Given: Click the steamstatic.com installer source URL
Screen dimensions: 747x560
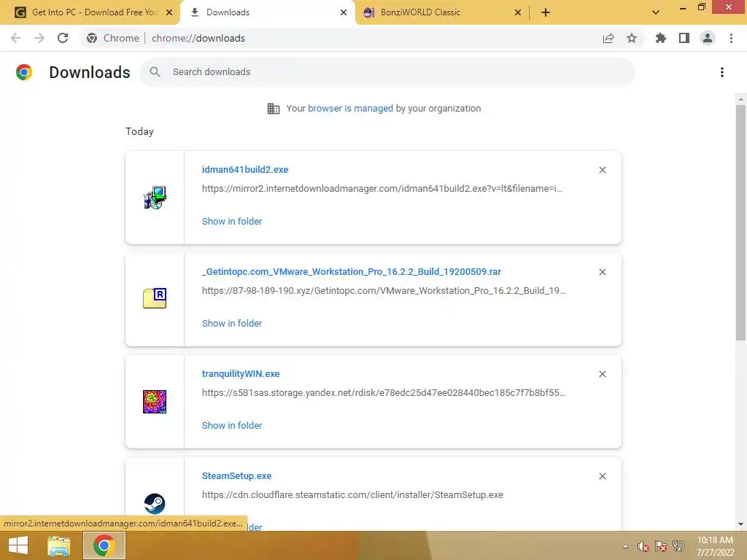Looking at the screenshot, I should coord(352,495).
